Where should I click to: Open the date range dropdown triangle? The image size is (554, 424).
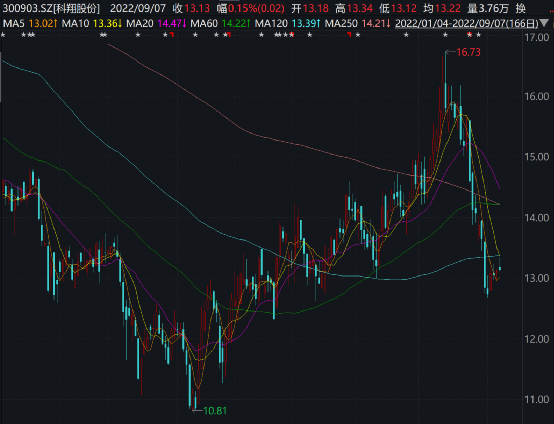pyautogui.click(x=544, y=24)
